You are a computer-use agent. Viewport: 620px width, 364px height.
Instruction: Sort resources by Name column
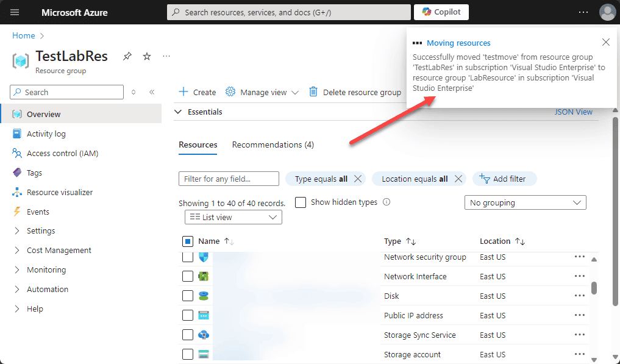pos(216,241)
